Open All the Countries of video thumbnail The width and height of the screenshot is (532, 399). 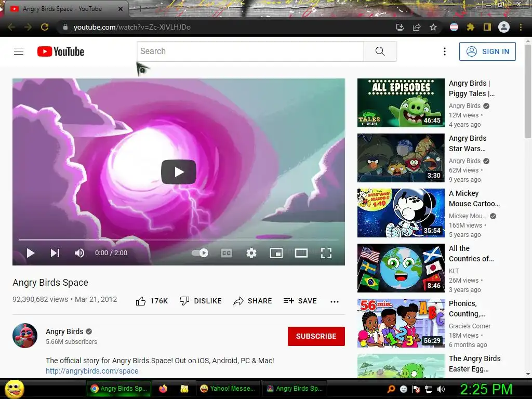[401, 268]
